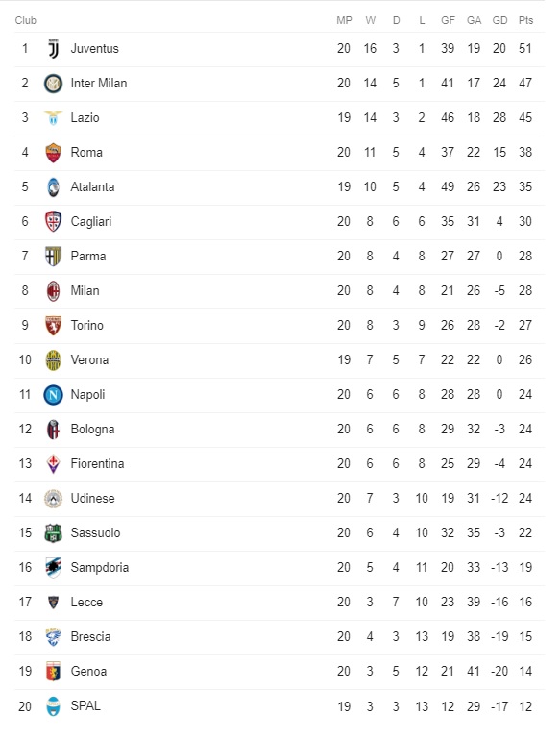Open the Parma club name link
This screenshot has width=560, height=740.
pyautogui.click(x=88, y=257)
